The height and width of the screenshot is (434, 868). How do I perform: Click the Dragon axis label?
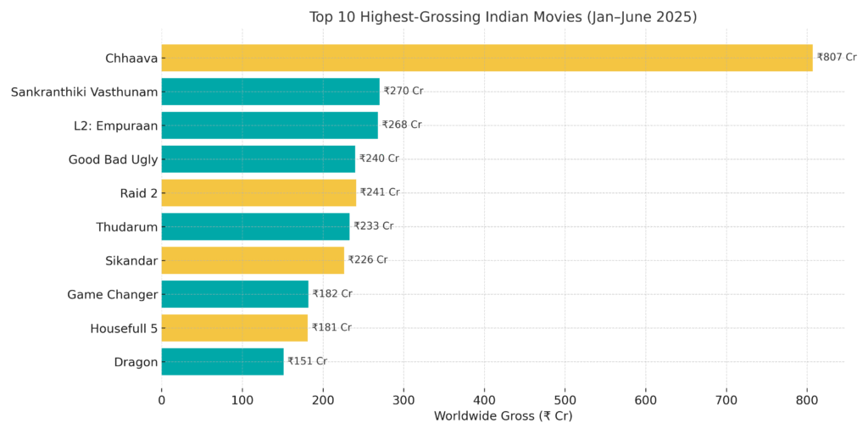[136, 363]
